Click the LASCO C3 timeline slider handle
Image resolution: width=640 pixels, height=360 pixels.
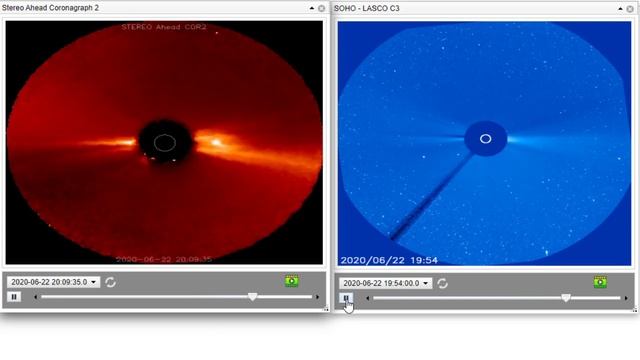coord(566,298)
